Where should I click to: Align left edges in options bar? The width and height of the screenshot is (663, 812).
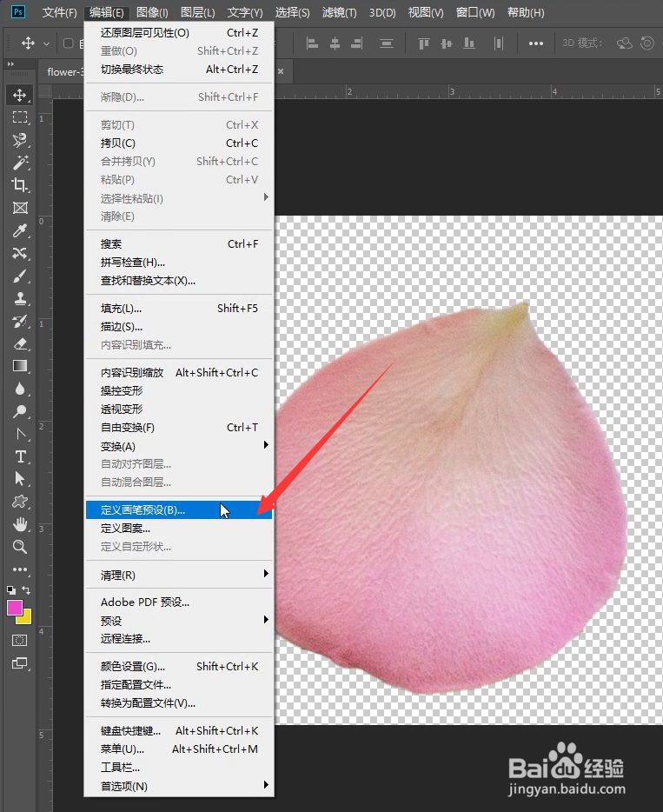312,43
